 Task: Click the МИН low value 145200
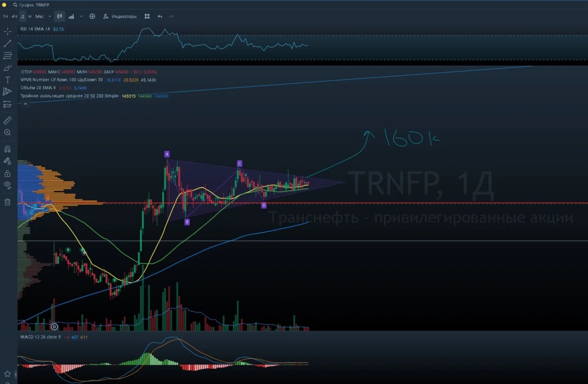point(95,72)
